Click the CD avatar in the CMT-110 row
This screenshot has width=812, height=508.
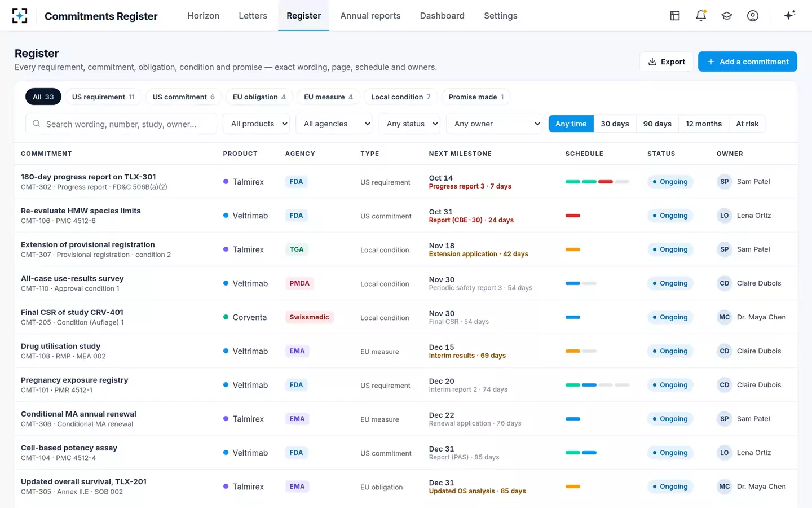[x=725, y=283]
